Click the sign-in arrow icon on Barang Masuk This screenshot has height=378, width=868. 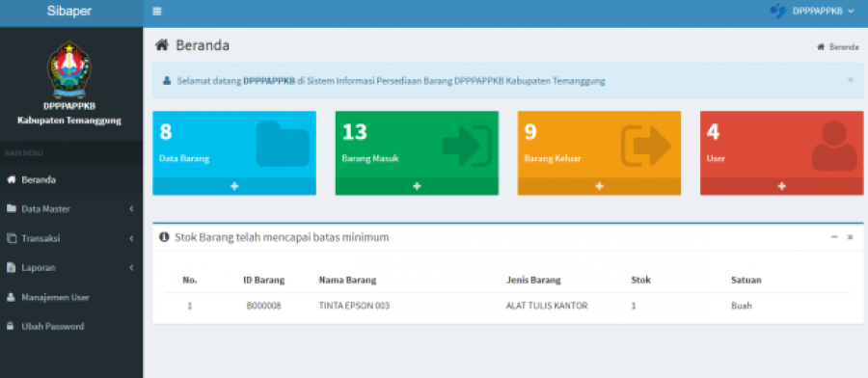[x=467, y=146]
